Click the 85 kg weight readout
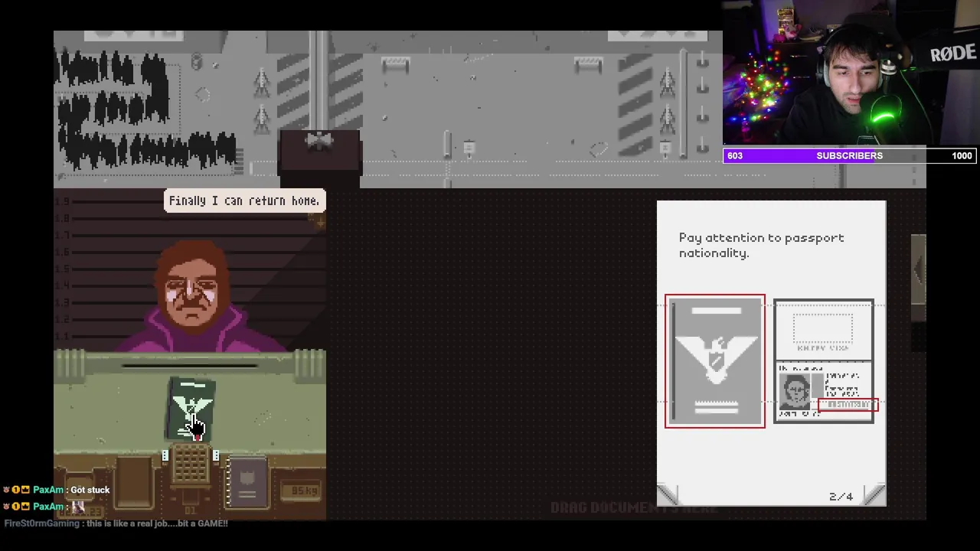Screen dimensions: 980x551 coord(301,491)
